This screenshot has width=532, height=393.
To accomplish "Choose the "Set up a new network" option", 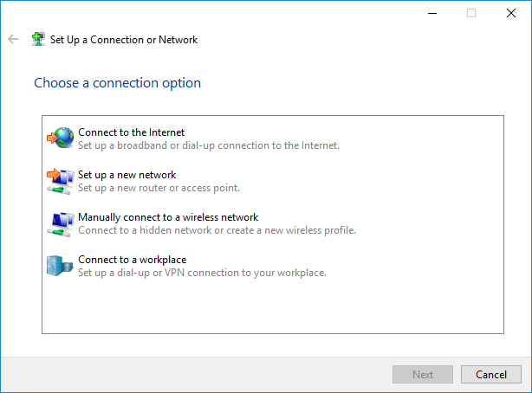I will coord(127,175).
